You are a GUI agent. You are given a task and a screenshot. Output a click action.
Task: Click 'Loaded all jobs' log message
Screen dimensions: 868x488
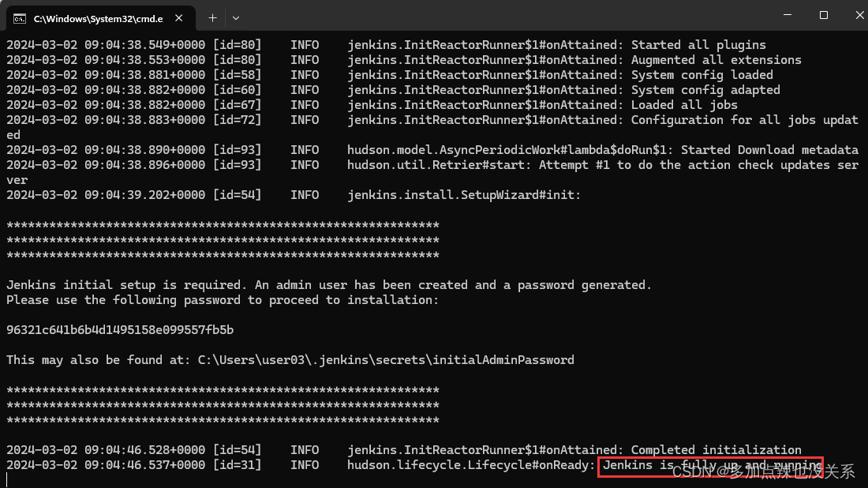point(684,105)
